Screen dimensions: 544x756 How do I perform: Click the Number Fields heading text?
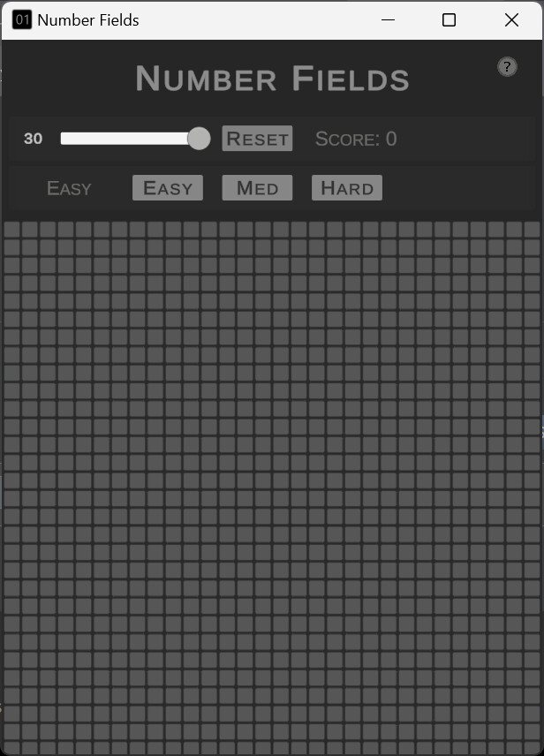(271, 79)
